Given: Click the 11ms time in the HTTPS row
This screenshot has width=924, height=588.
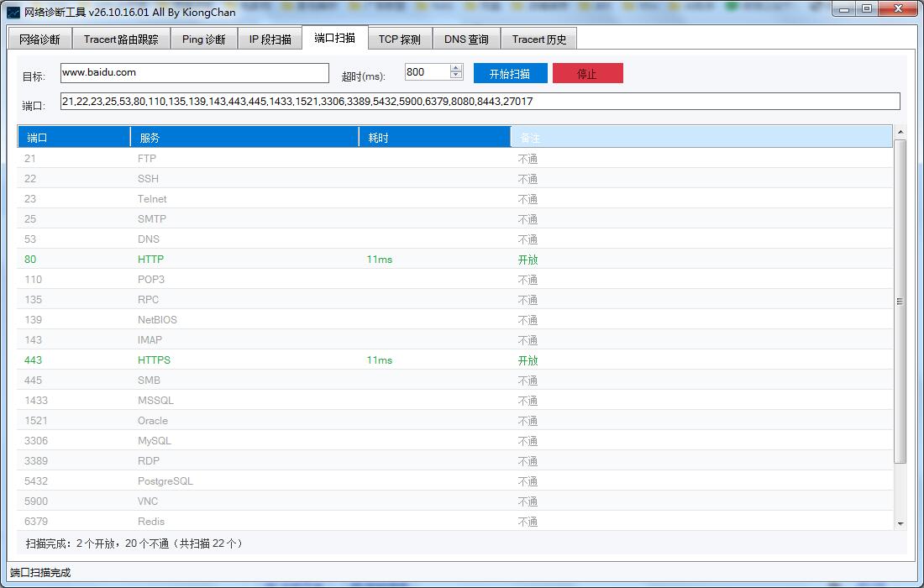Looking at the screenshot, I should (x=380, y=360).
